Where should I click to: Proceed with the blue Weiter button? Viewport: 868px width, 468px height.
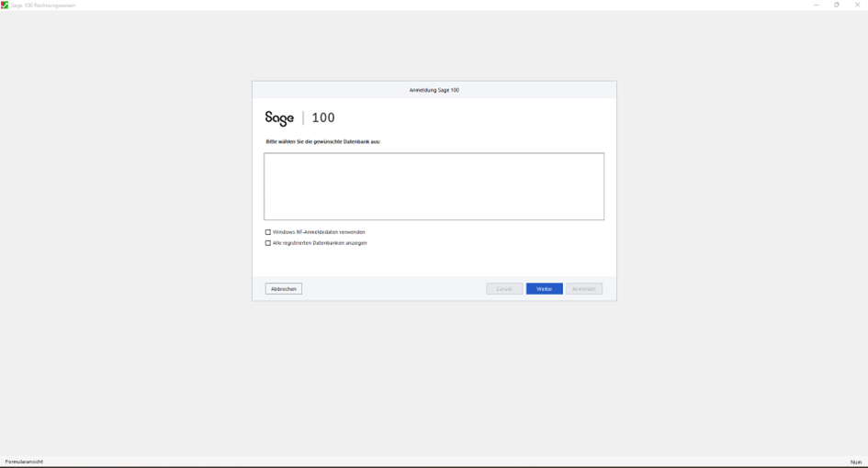point(544,289)
